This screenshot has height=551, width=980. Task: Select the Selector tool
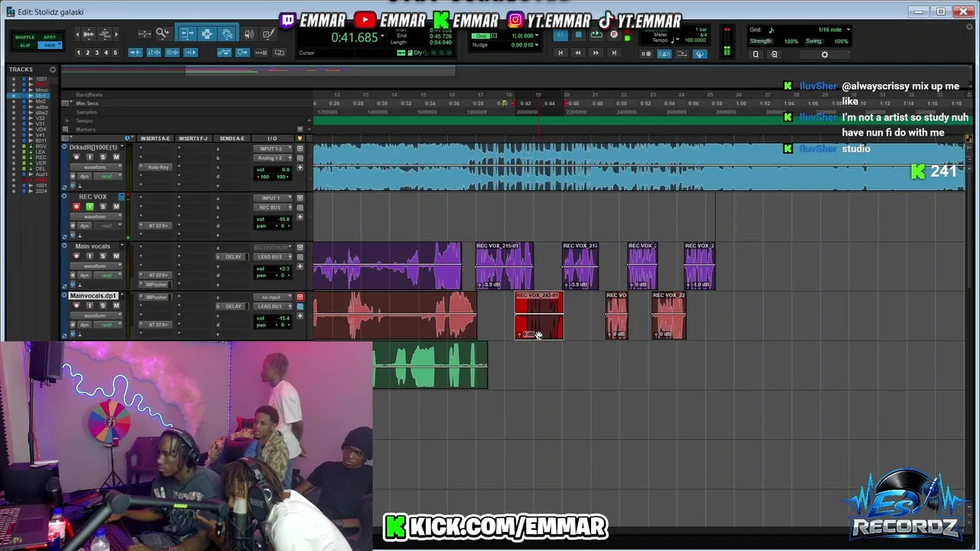[x=207, y=34]
